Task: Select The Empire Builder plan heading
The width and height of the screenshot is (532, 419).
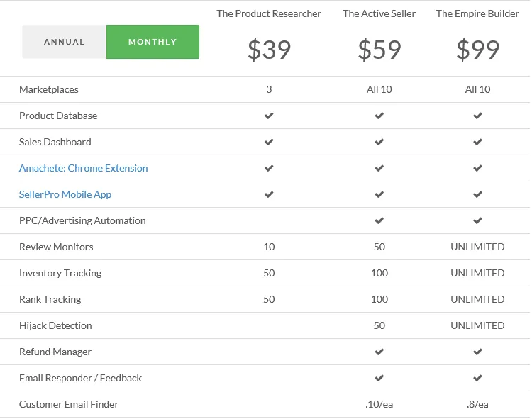Action: click(x=477, y=13)
